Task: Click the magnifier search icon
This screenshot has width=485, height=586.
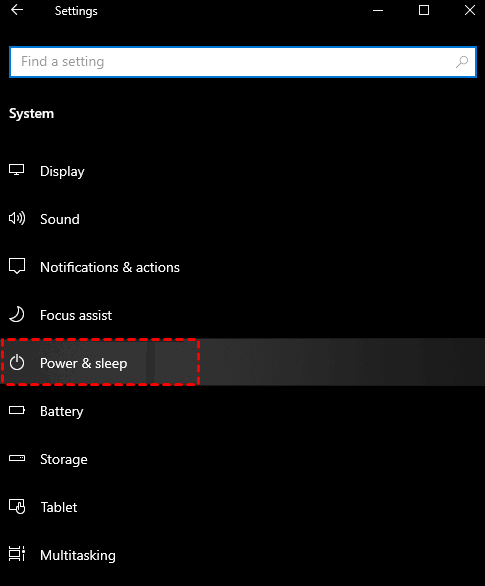Action: (462, 62)
